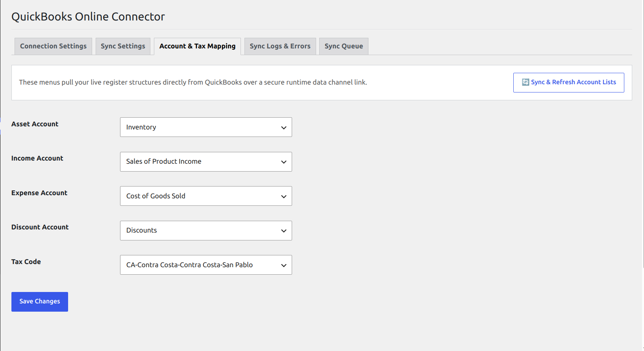This screenshot has width=644, height=351.
Task: Open the Expense Account dropdown
Action: pyautogui.click(x=206, y=196)
